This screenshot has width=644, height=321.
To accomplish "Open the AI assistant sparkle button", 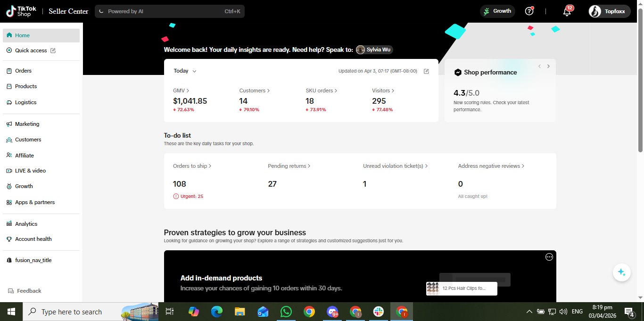I will click(x=621, y=272).
